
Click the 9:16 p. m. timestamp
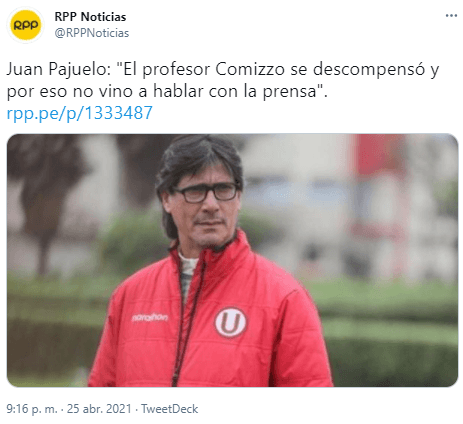click(x=32, y=409)
